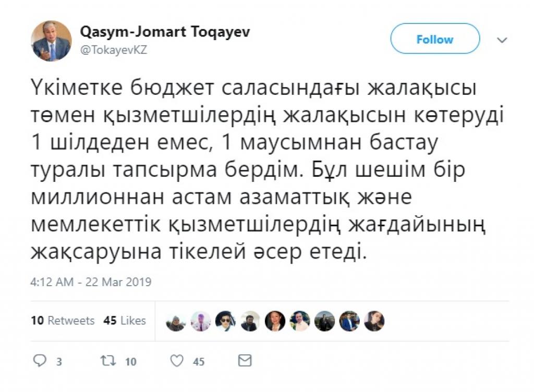Click liker avatar of man in blue suit
The image size is (534, 392).
pyautogui.click(x=349, y=321)
